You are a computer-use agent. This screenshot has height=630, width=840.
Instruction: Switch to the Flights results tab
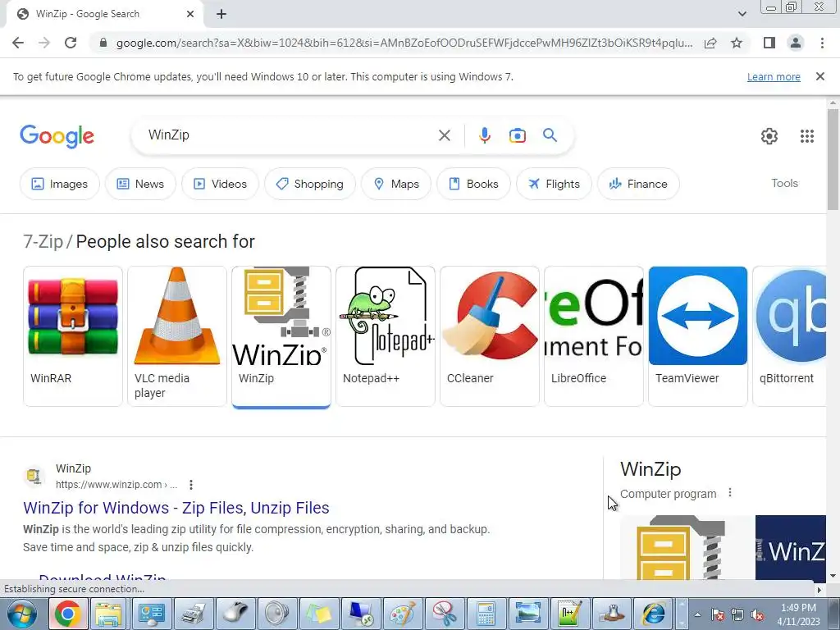click(x=554, y=184)
